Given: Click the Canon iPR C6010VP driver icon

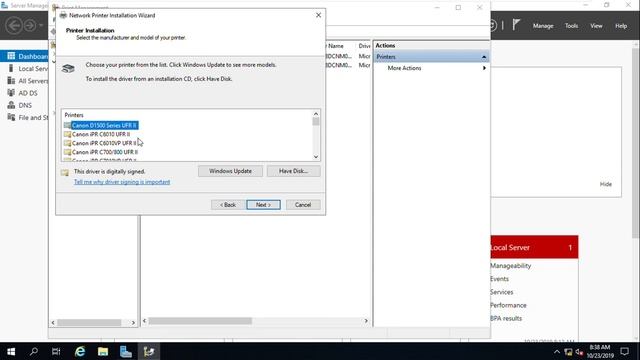Looking at the screenshot, I should [x=67, y=143].
